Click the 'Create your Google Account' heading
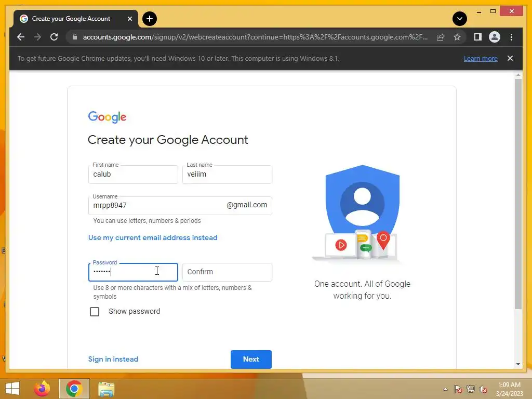The width and height of the screenshot is (532, 399). point(168,140)
